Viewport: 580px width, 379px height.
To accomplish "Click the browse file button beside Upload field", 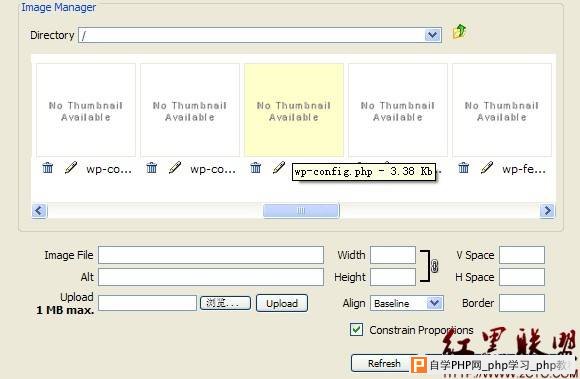I will (225, 303).
